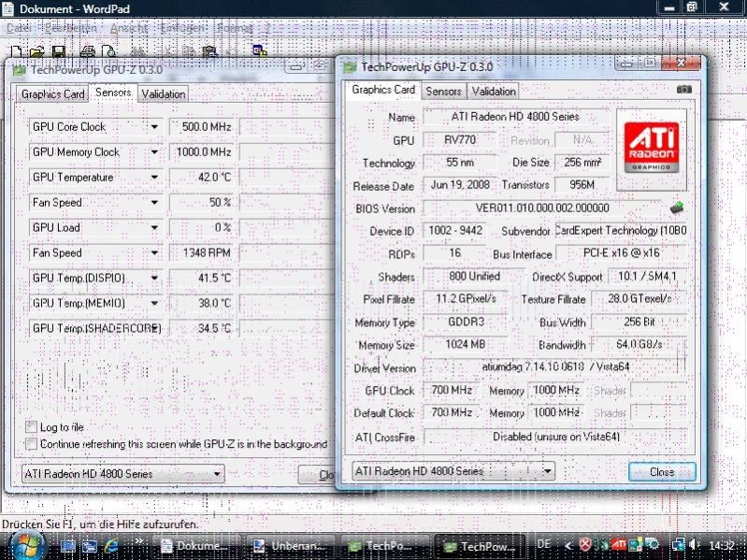747x560 pixels.
Task: Switch to Graphics Card tab in back GPU-Z window
Action: pos(53,94)
